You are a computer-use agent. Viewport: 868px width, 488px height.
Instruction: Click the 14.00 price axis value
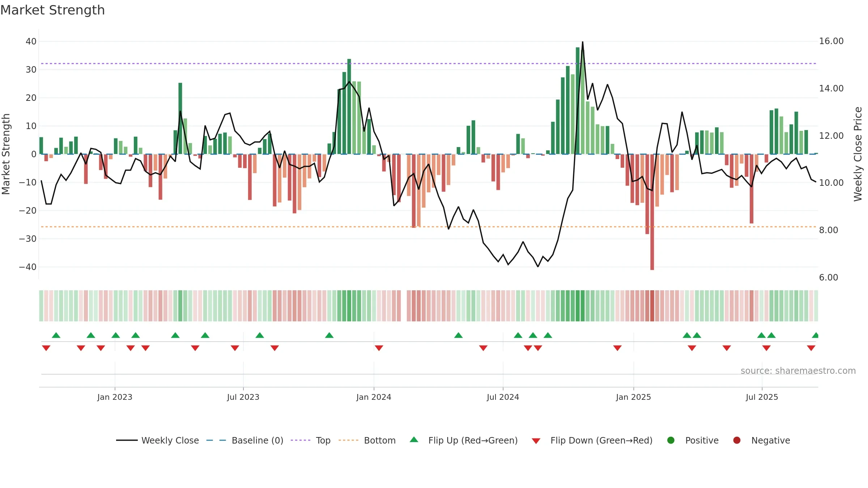click(x=831, y=88)
